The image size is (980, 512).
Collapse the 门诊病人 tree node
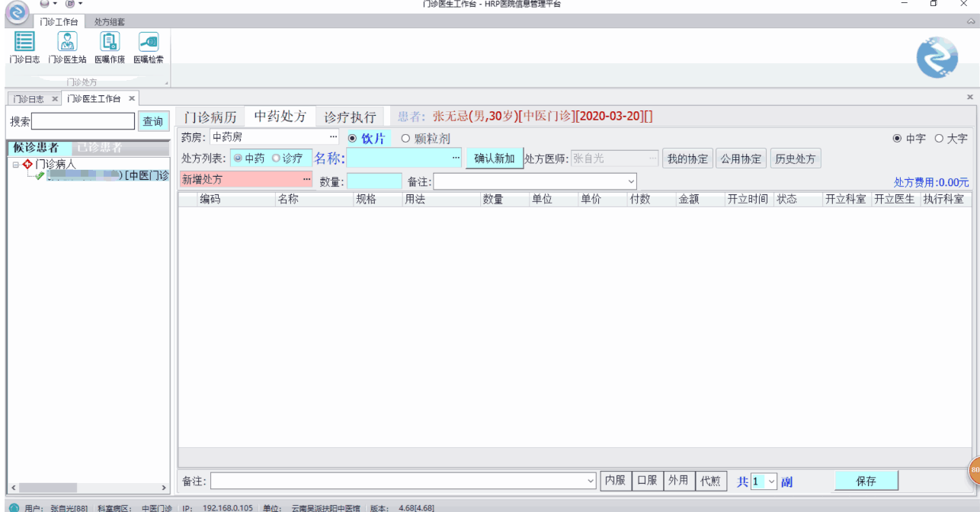click(15, 165)
